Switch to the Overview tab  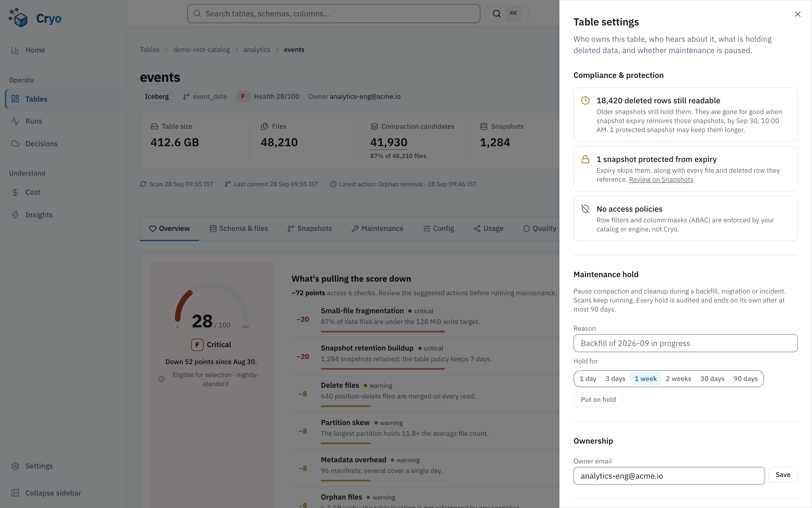[169, 229]
